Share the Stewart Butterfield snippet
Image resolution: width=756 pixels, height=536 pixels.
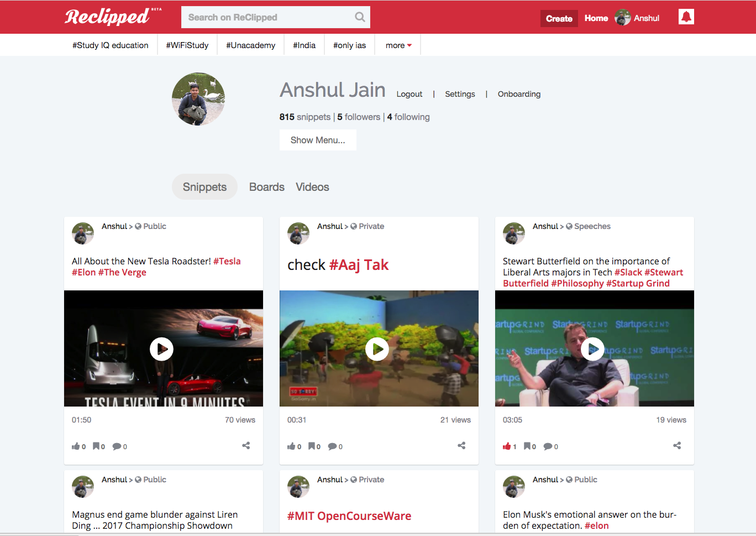[x=677, y=445]
